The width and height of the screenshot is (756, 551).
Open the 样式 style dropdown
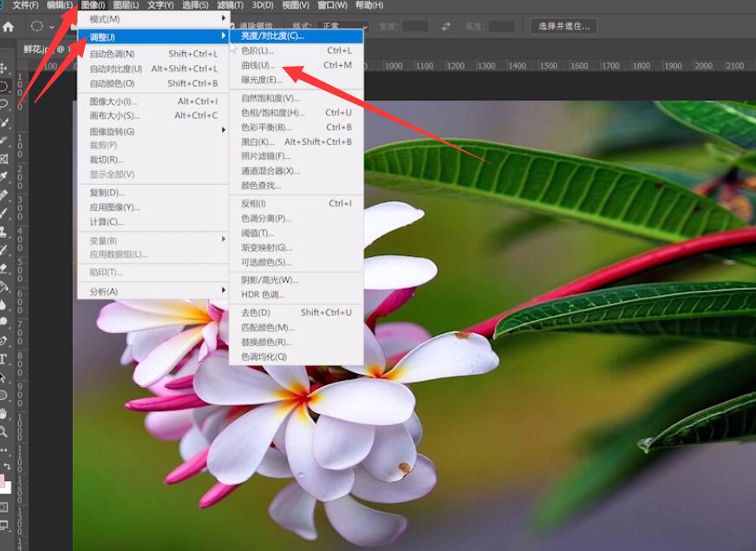(x=344, y=27)
